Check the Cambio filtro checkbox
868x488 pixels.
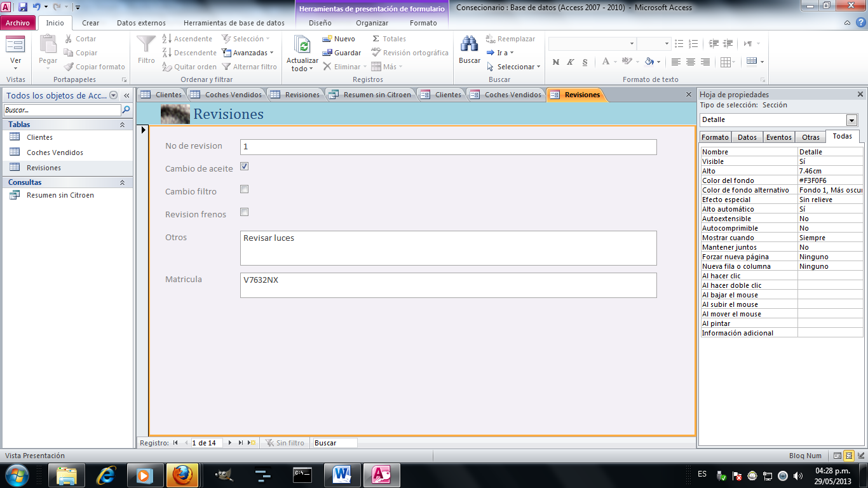tap(244, 189)
